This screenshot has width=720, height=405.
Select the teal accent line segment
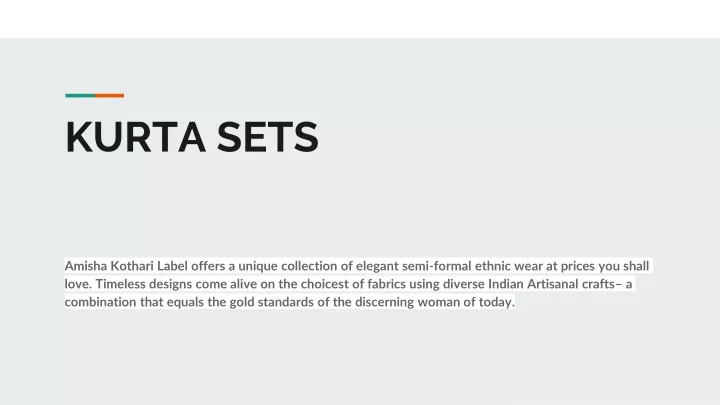[x=80, y=96]
